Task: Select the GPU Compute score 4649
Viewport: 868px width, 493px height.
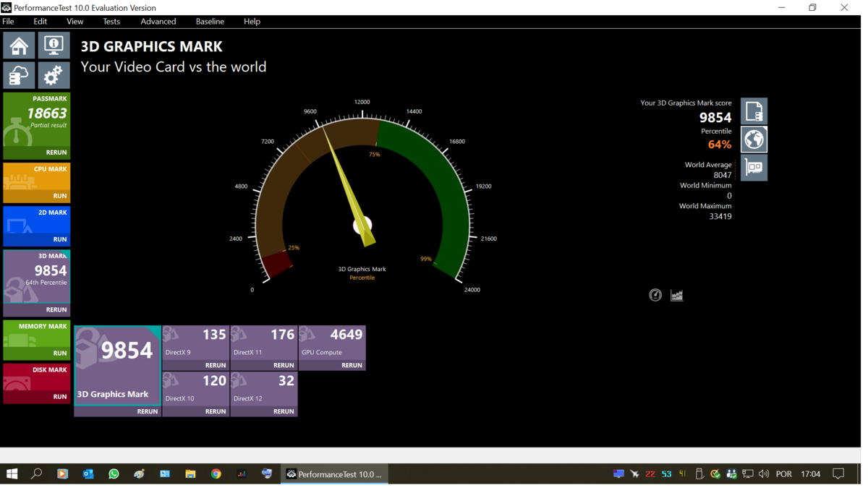Action: 346,335
